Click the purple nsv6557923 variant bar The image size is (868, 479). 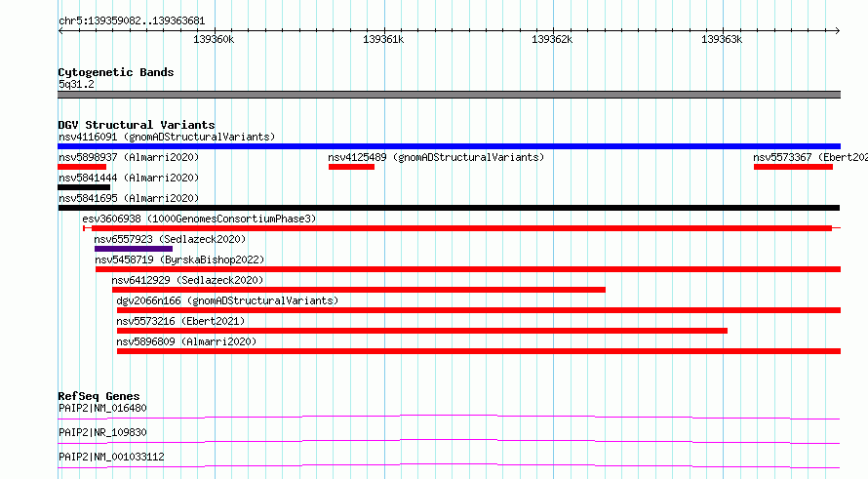click(134, 249)
